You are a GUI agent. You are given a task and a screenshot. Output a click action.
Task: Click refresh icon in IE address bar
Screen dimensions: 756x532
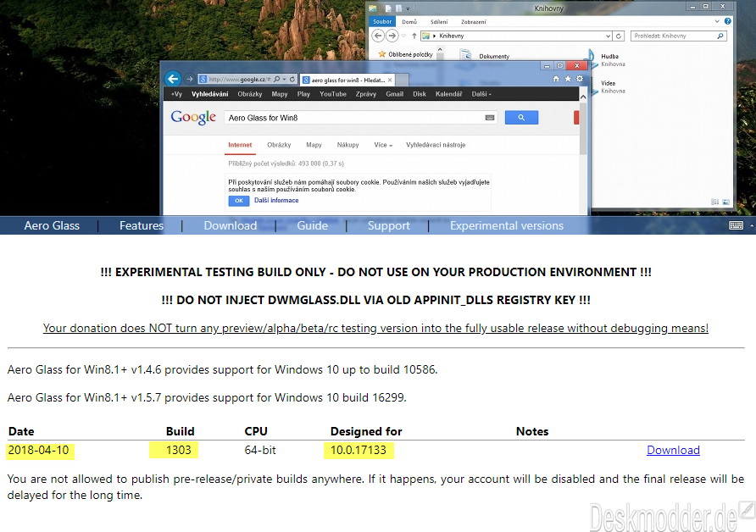point(292,79)
